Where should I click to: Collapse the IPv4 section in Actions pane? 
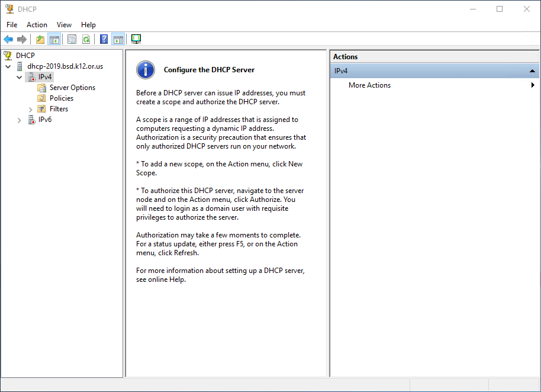coord(532,71)
